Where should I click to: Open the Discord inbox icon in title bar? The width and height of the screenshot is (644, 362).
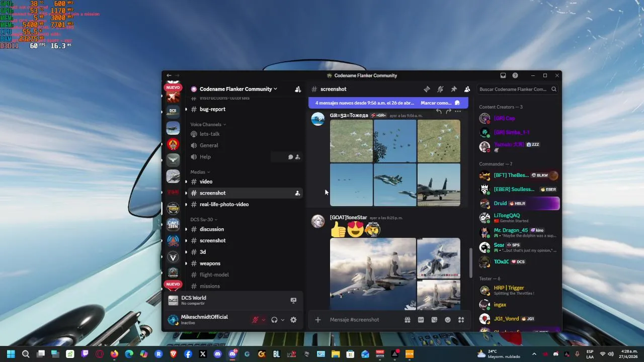pos(503,75)
